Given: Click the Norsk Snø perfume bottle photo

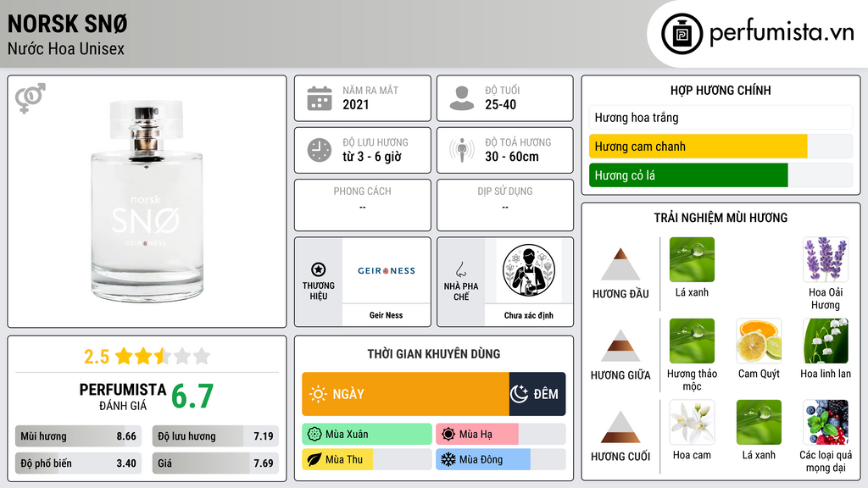Looking at the screenshot, I should (x=147, y=202).
